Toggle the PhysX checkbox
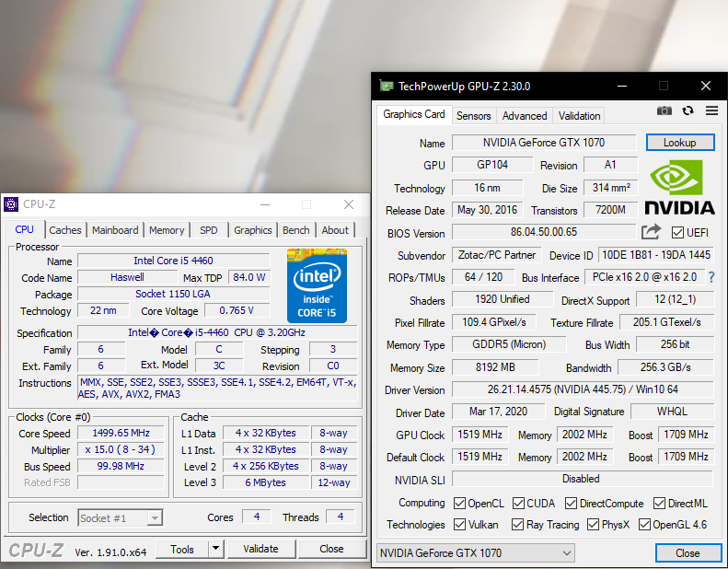 (593, 525)
